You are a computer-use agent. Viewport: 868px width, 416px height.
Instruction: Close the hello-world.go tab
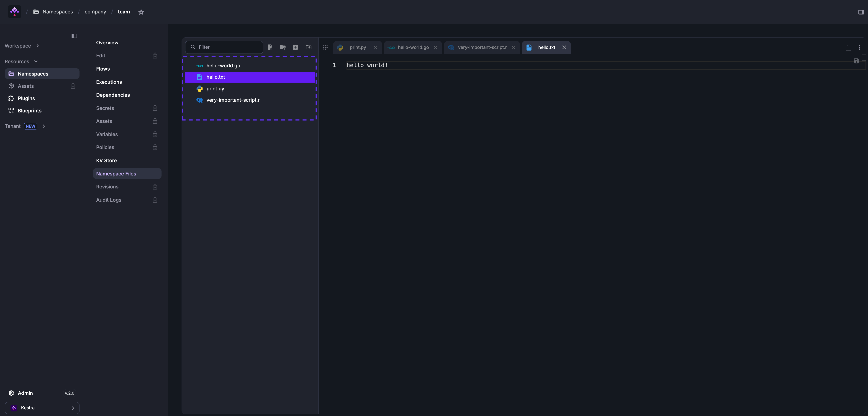(x=435, y=48)
